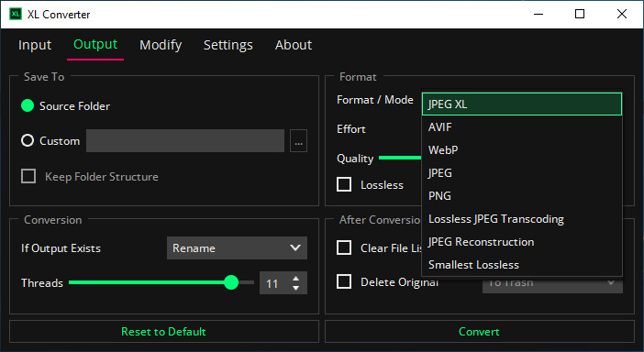The image size is (644, 352).
Task: Maximize the XL Converter window
Action: tap(580, 14)
